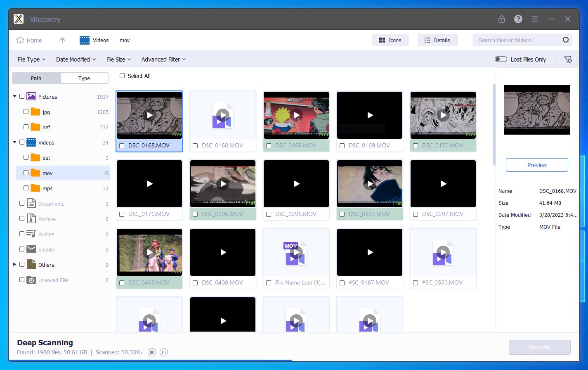Click the nef folder icon
This screenshot has height=370, width=588.
click(35, 127)
